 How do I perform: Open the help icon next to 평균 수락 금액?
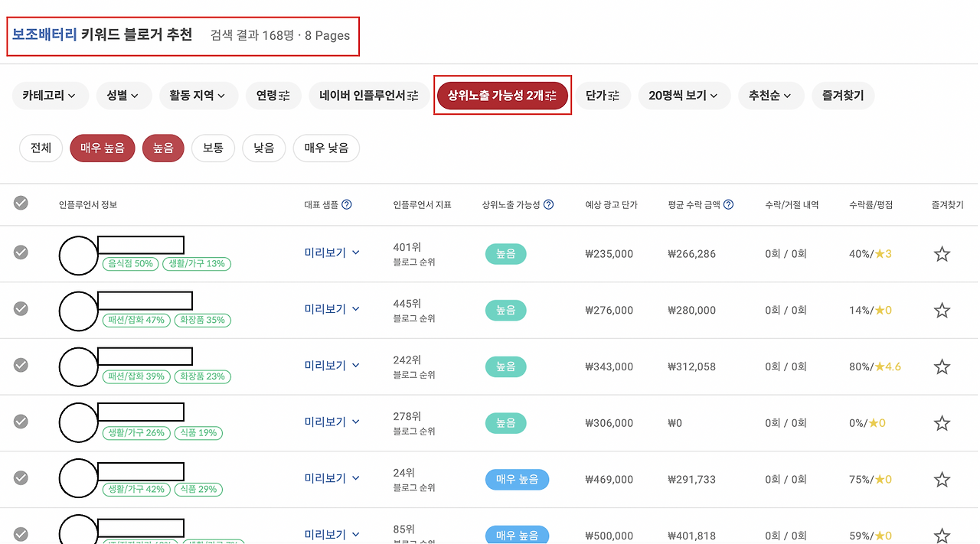point(728,204)
